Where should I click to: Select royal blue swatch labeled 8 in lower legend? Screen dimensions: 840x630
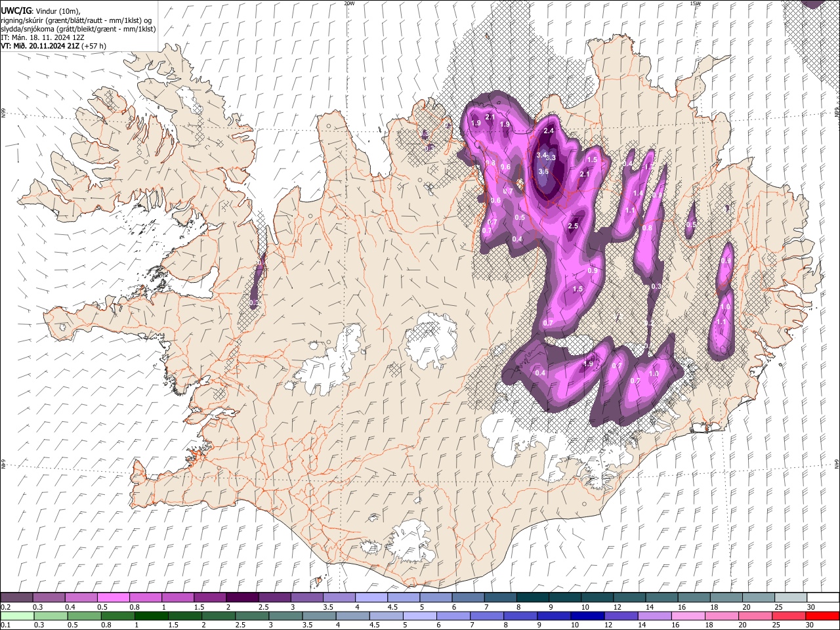(x=520, y=616)
